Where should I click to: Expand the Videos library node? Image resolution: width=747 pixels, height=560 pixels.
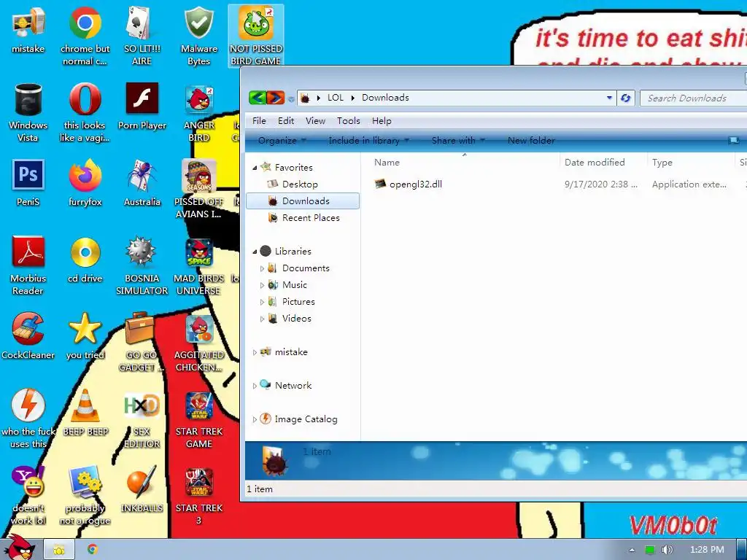click(262, 319)
